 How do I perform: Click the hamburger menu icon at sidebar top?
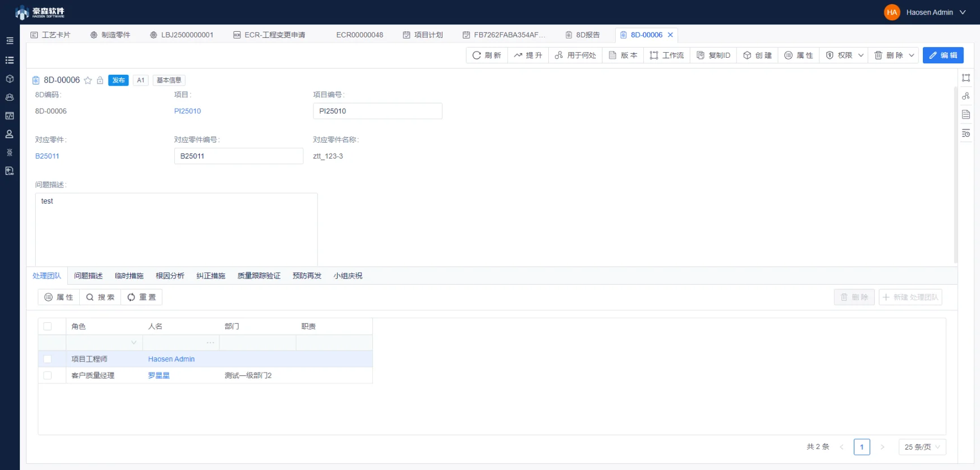[x=10, y=41]
